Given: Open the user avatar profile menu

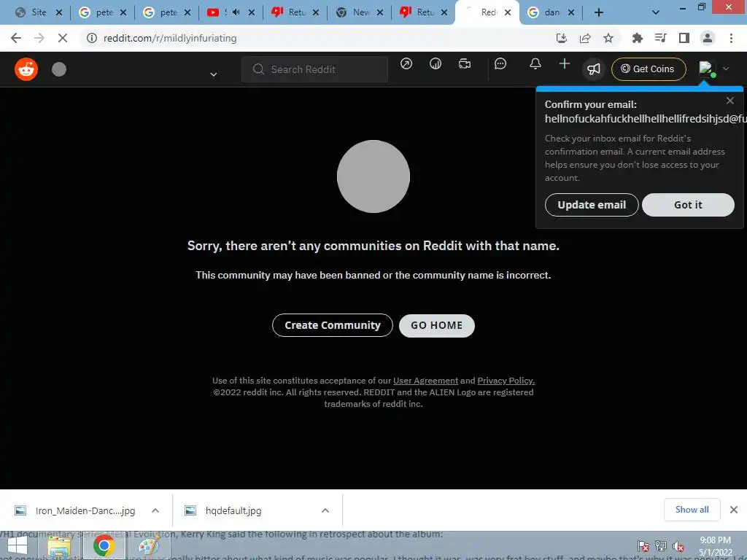Looking at the screenshot, I should coord(713,69).
